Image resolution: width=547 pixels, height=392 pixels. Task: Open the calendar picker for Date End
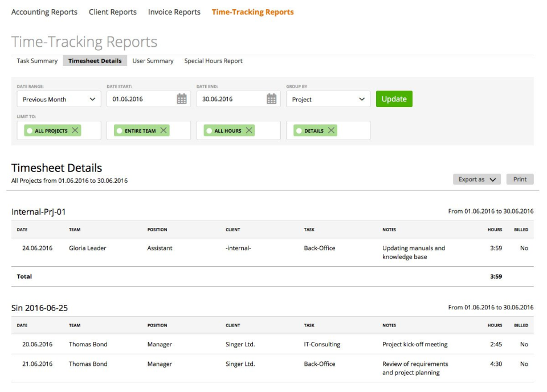point(271,98)
